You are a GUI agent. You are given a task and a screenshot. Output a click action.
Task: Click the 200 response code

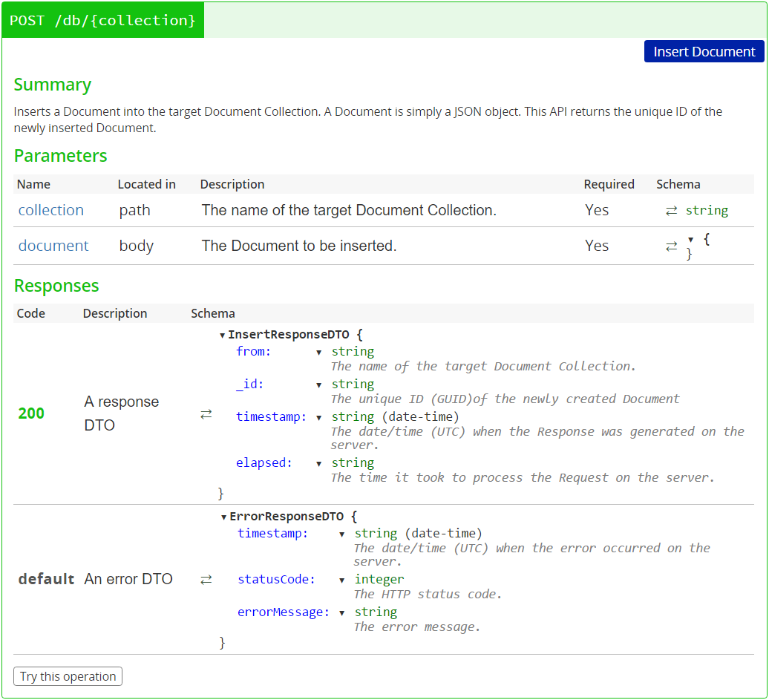click(31, 413)
